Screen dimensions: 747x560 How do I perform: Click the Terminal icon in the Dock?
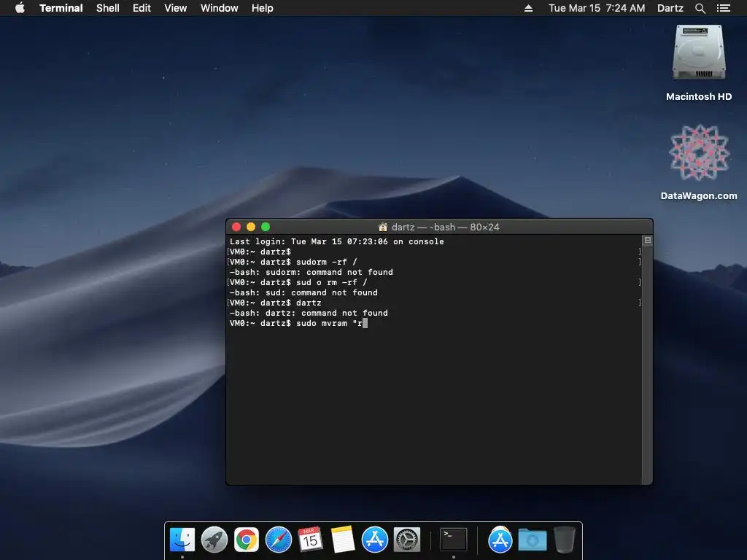[453, 540]
